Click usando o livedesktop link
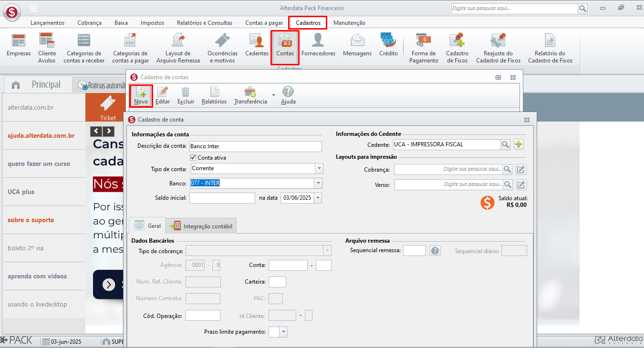Image resolution: width=644 pixels, height=358 pixels. 37,304
